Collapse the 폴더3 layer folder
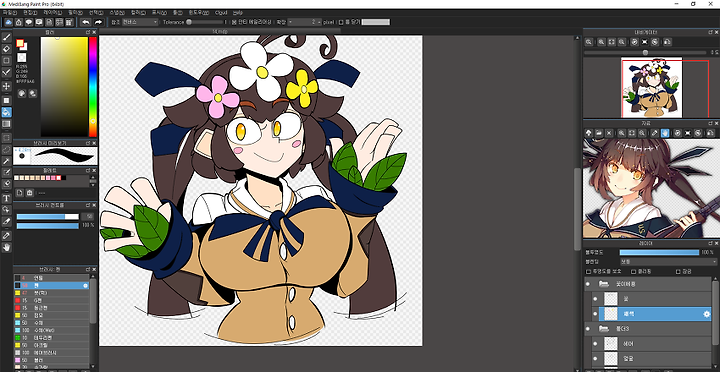The height and width of the screenshot is (372, 720). pyautogui.click(x=603, y=329)
